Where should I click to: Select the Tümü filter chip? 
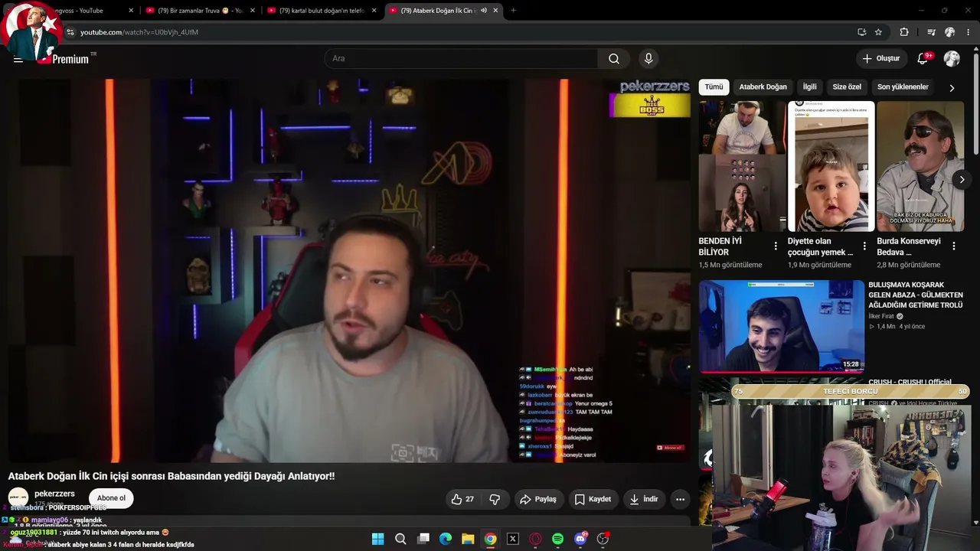714,86
